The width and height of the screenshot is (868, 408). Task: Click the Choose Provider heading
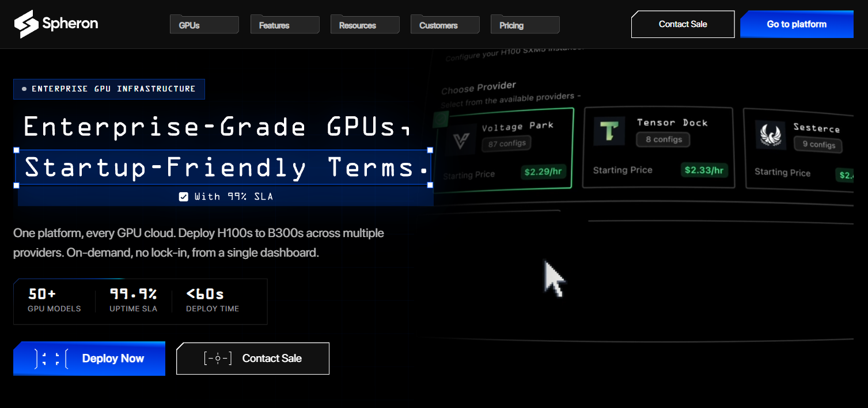[479, 88]
